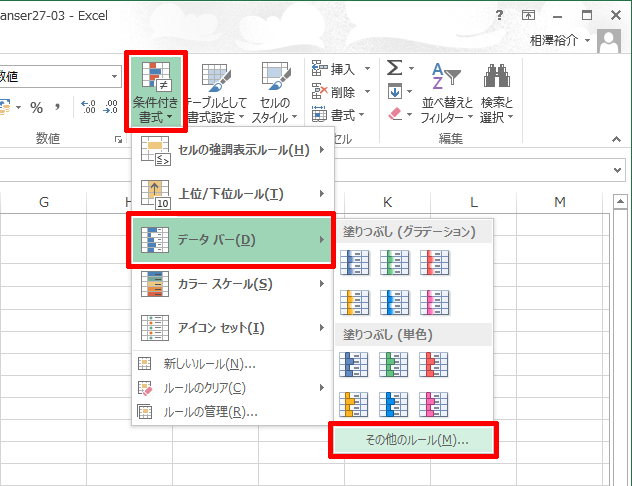Image resolution: width=632 pixels, height=486 pixels.
Task: Open Number group dialog launcher
Action: (118, 140)
